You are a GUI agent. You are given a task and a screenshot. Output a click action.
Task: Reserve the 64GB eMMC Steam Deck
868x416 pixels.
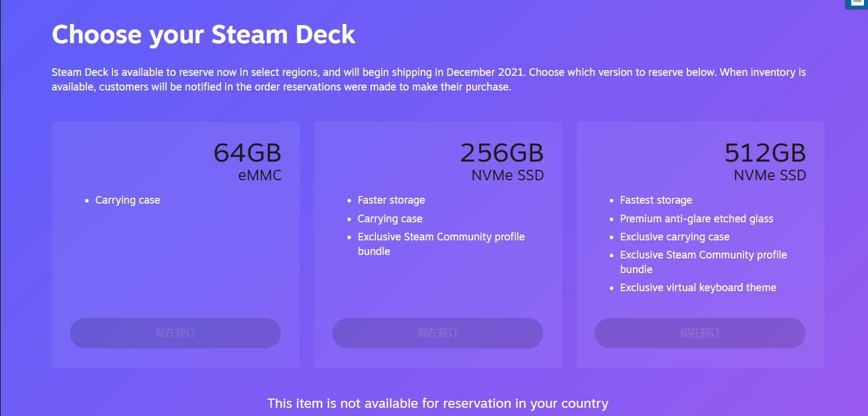(x=175, y=333)
